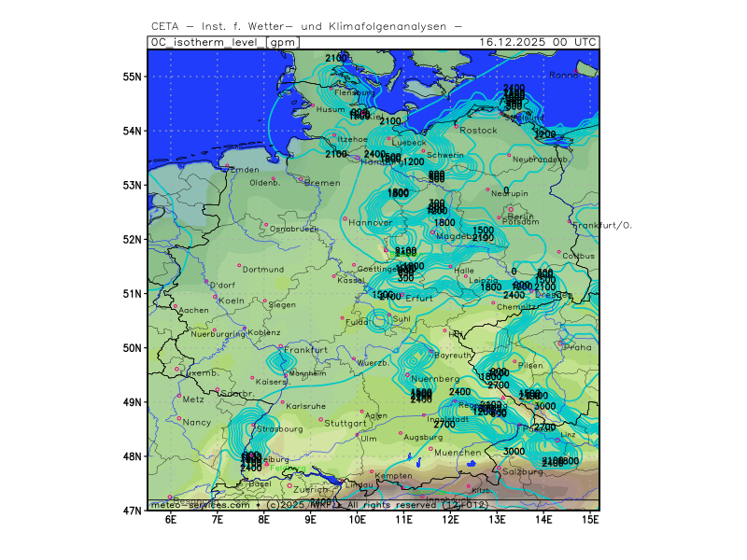Click the 14E longitude tick label
The height and width of the screenshot is (560, 747).
point(543,518)
